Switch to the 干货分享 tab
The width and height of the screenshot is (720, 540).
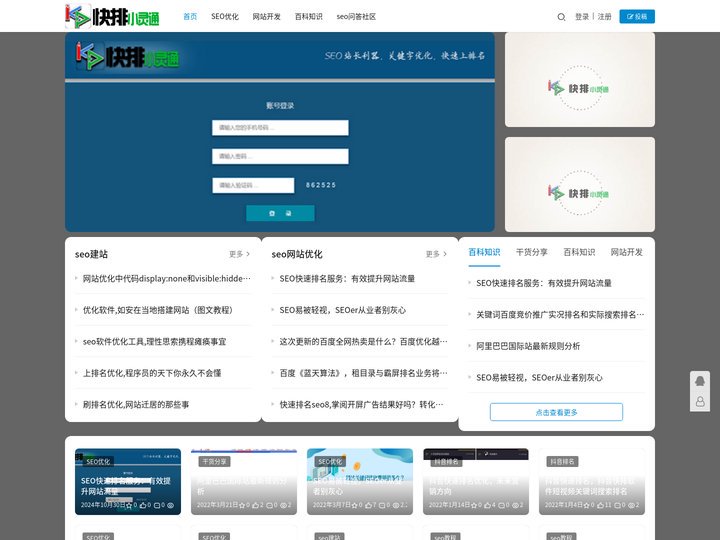[x=532, y=252]
